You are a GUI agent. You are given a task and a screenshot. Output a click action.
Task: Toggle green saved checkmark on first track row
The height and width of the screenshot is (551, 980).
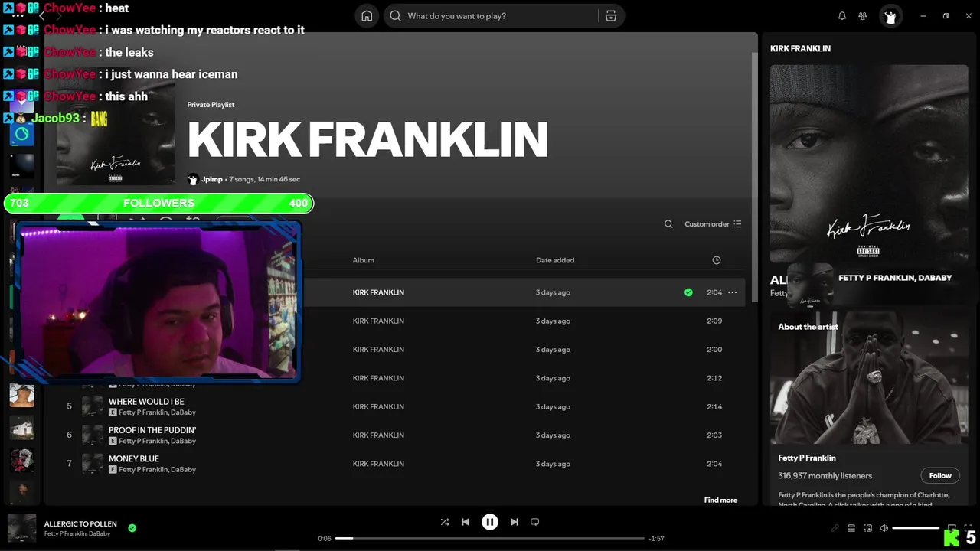(688, 292)
